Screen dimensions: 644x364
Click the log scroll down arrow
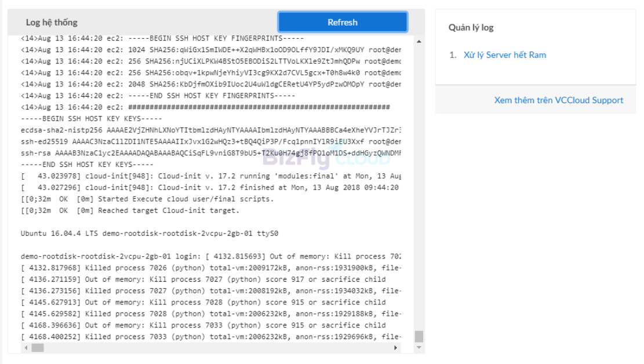pos(419,348)
